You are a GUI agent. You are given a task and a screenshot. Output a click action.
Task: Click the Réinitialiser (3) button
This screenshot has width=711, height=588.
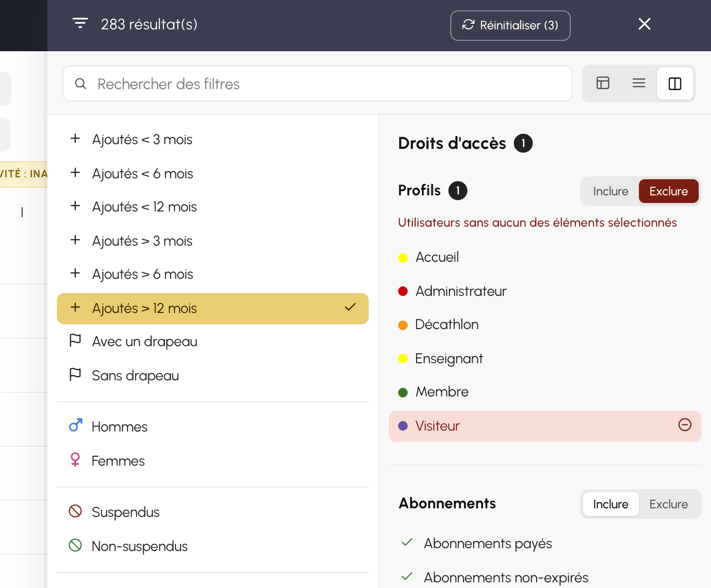point(510,26)
